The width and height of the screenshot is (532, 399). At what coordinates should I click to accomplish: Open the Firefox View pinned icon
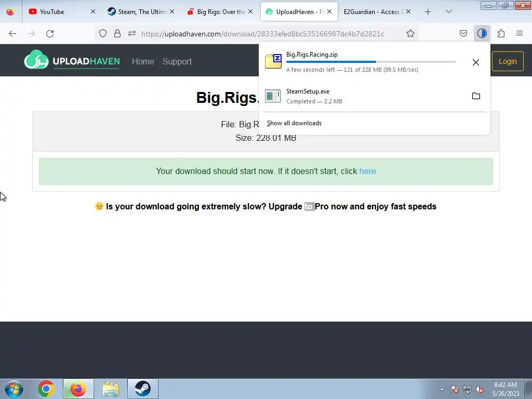[10, 11]
